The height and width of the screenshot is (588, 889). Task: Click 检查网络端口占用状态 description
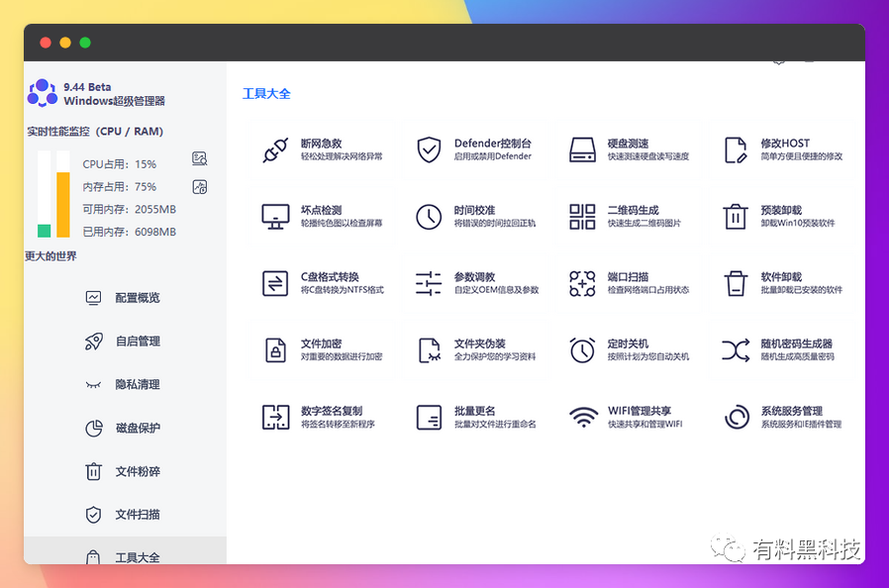coord(648,290)
